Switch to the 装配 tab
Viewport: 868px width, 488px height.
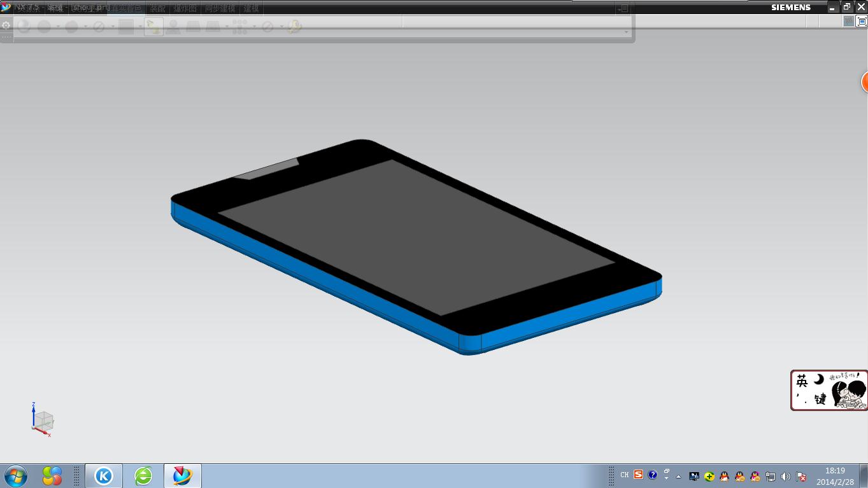coord(157,8)
